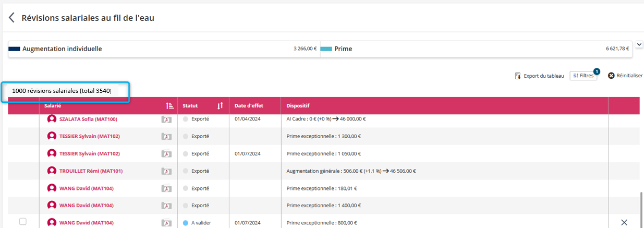Click the Salarié column sort icon

click(169, 106)
